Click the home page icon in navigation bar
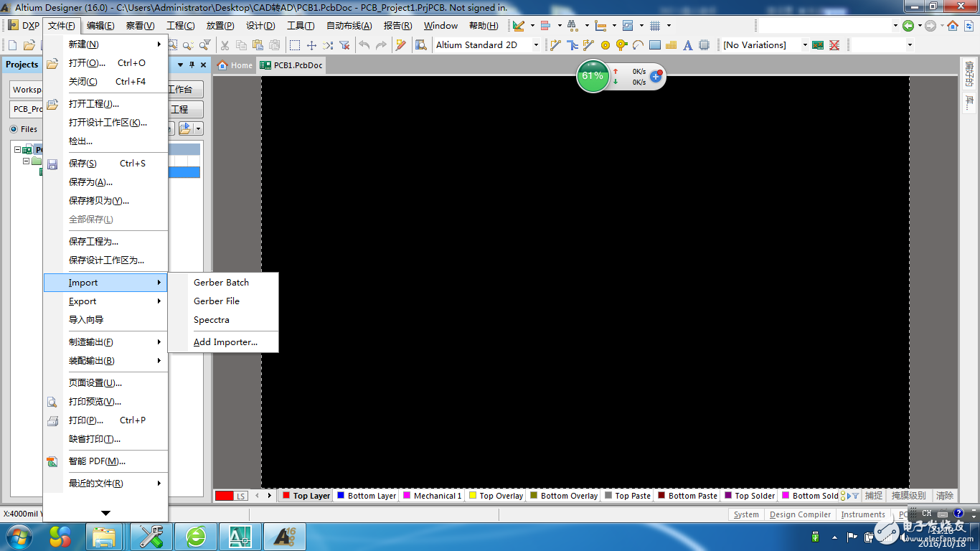The image size is (980, 551). pyautogui.click(x=953, y=26)
